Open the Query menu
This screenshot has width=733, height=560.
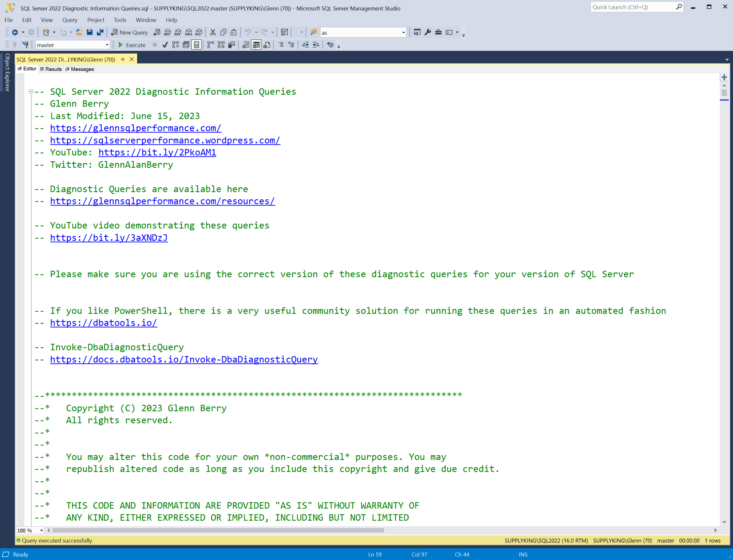tap(70, 20)
